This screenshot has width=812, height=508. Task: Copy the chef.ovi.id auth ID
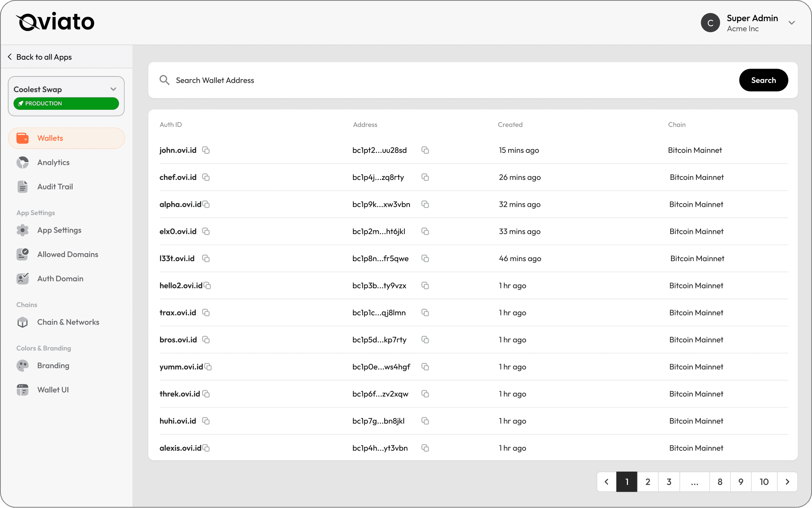(x=206, y=177)
